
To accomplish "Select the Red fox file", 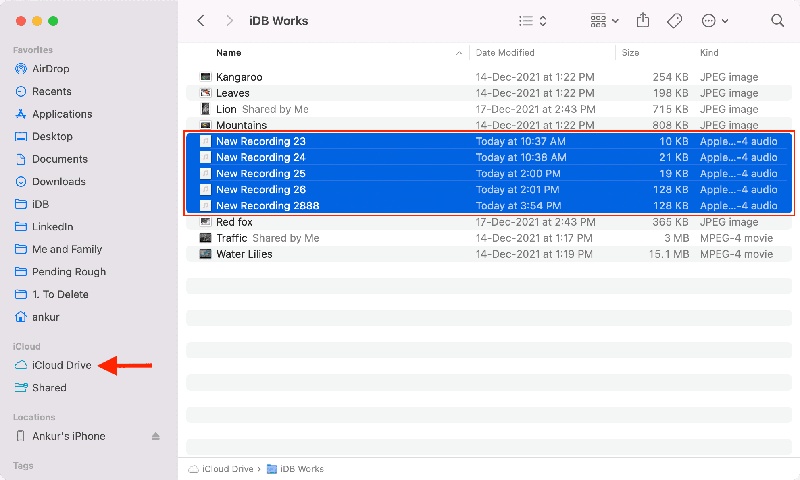I will pos(489,222).
